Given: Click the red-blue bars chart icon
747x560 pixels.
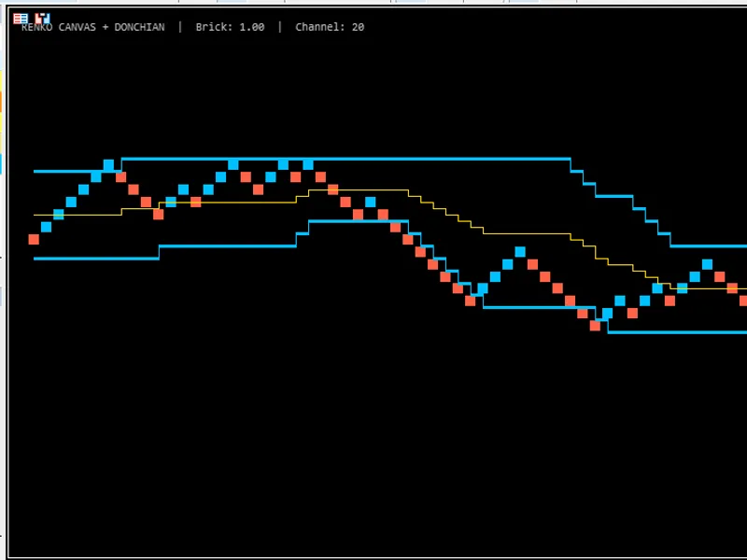Looking at the screenshot, I should pos(42,19).
